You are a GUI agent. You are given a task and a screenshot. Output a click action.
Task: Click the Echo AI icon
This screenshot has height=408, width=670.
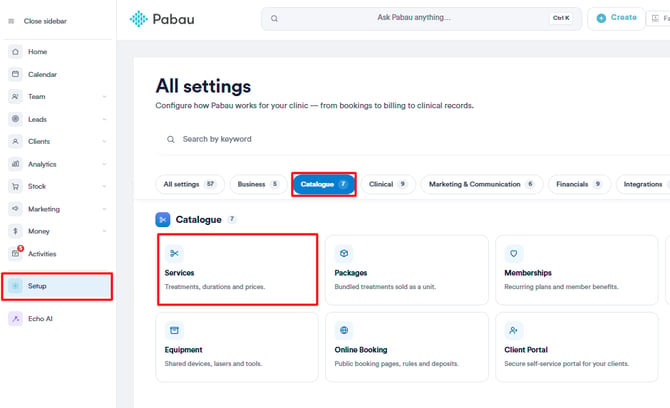pos(15,319)
